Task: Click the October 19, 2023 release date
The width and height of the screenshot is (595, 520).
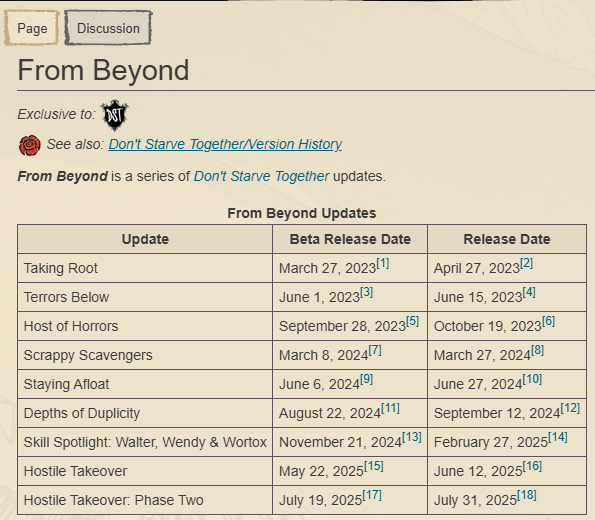Action: coord(488,326)
